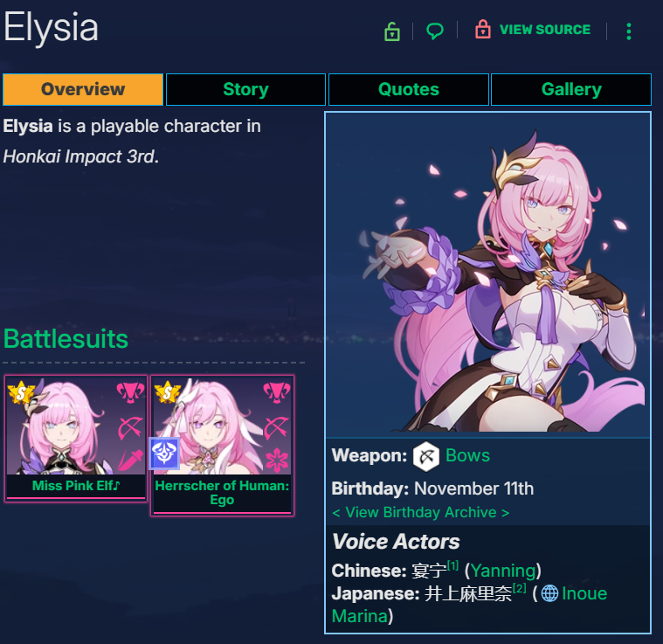Click the red lock icon beside View Source

click(x=482, y=30)
